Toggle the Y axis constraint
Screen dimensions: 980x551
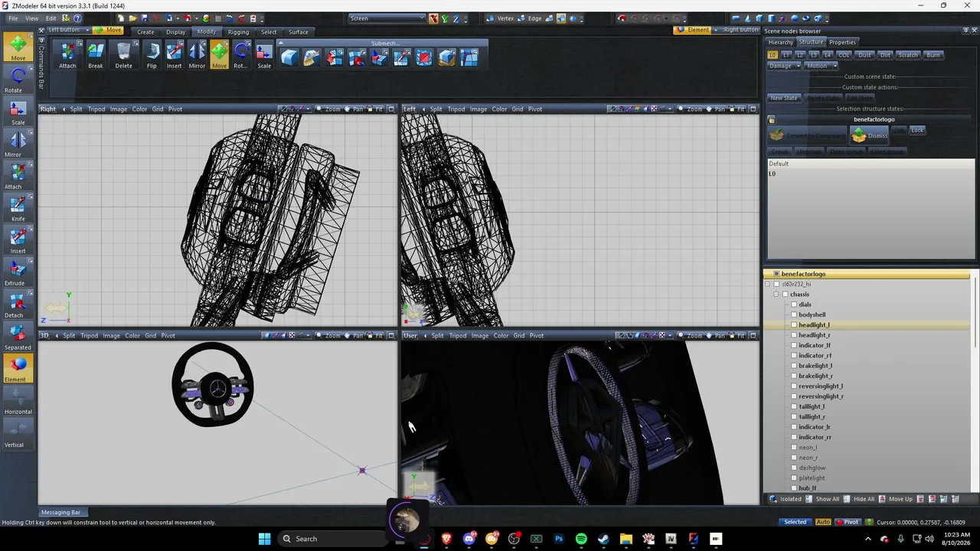(x=445, y=18)
